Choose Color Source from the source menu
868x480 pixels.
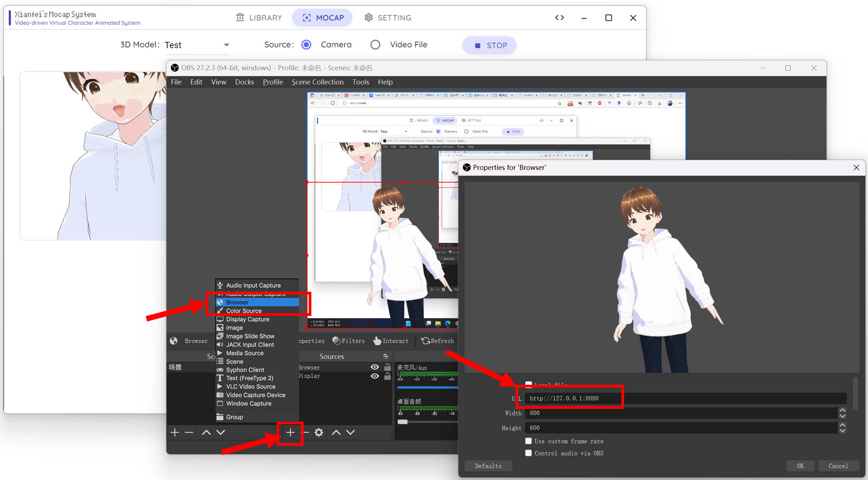(x=257, y=311)
